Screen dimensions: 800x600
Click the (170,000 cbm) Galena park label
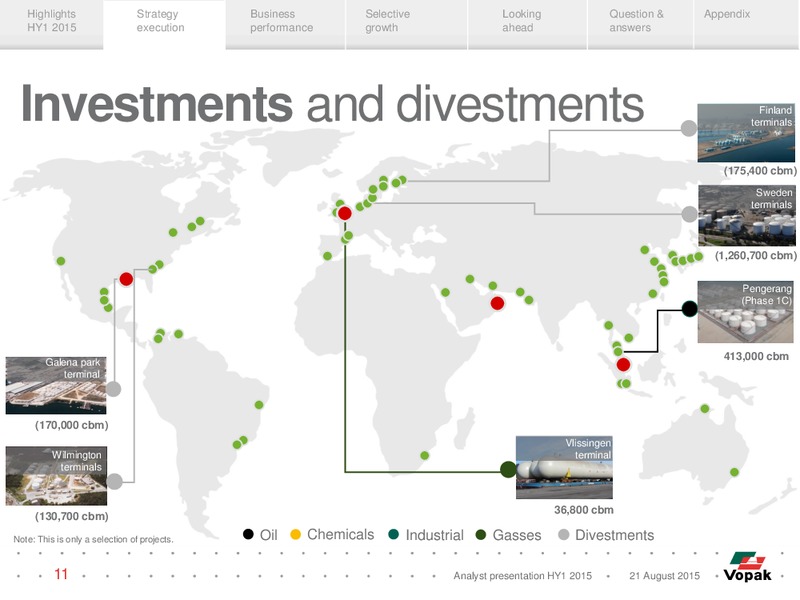coord(71,425)
